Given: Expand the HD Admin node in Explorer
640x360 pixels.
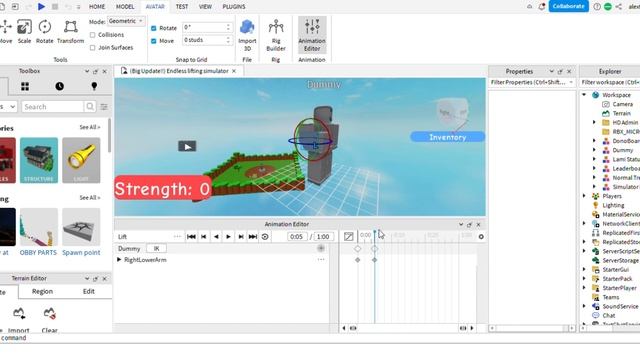Looking at the screenshot, I should (594, 122).
